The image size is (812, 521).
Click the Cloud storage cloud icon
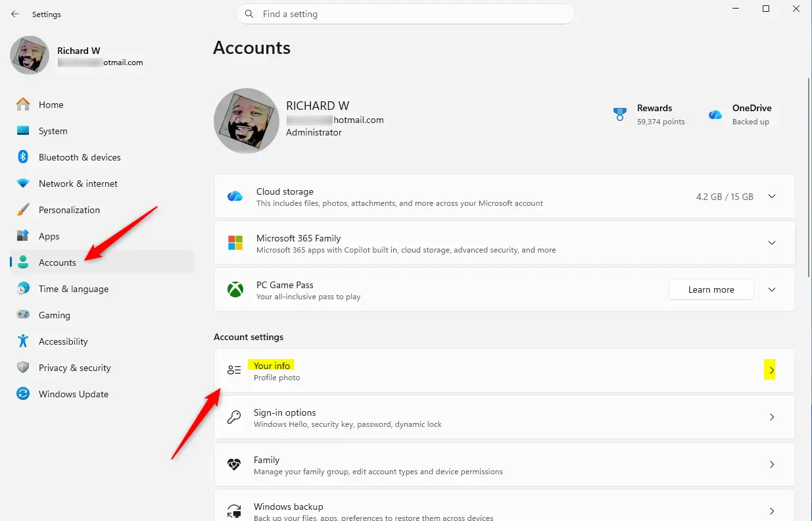[x=235, y=197]
